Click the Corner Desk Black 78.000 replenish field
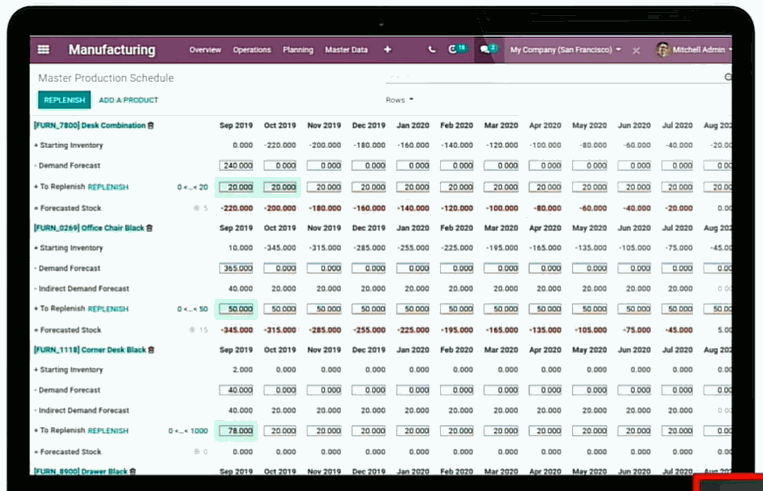Screen dimensions: 763x491 tap(237, 431)
